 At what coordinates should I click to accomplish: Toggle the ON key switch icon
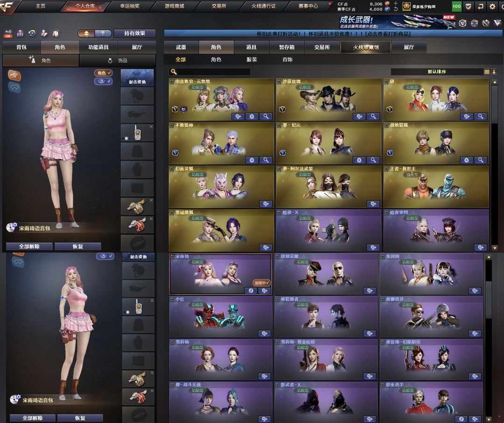tap(8, 33)
